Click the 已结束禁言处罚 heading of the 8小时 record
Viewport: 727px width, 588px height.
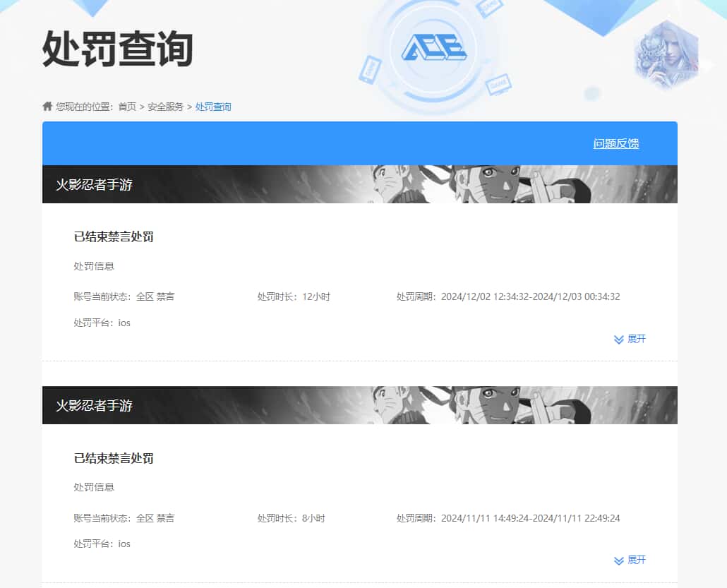point(114,458)
